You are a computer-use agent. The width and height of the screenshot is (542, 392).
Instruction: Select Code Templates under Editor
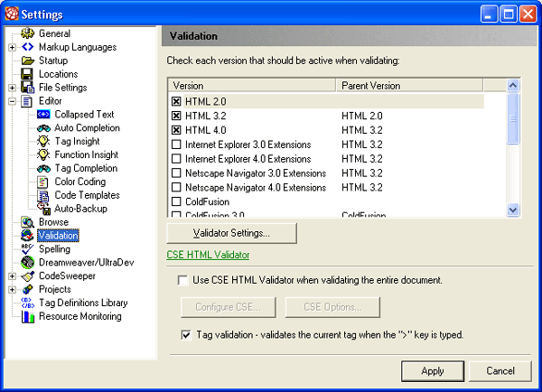coord(87,195)
